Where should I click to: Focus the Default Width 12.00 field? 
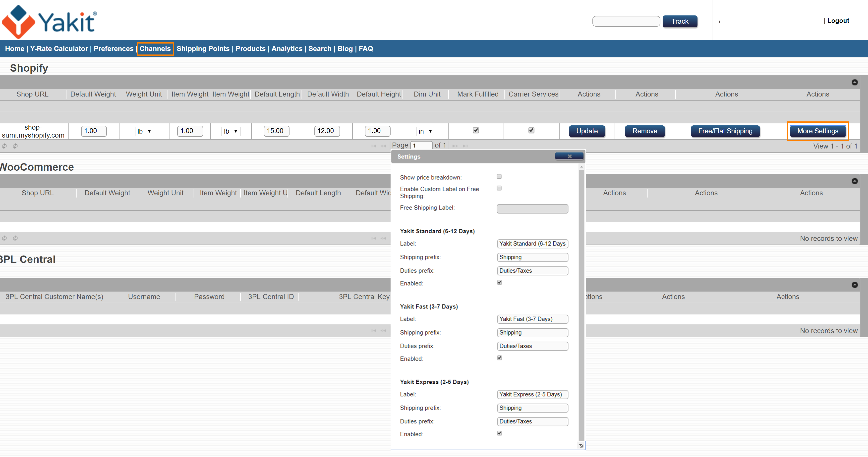327,131
